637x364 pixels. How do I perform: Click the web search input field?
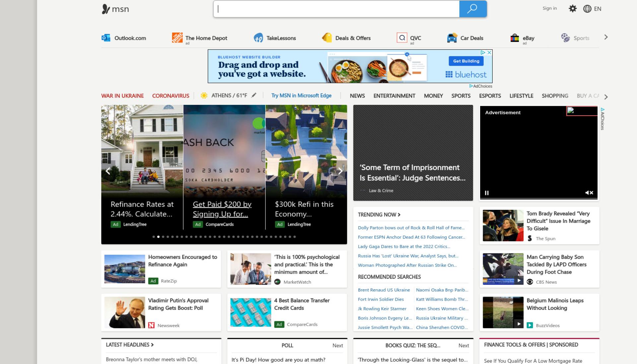pos(336,9)
